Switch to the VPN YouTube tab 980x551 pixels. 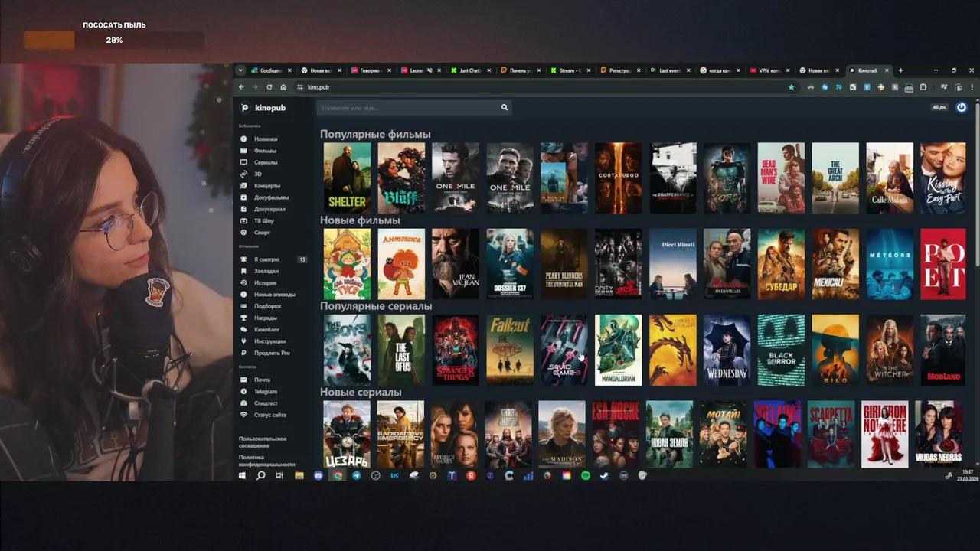[x=769, y=70]
